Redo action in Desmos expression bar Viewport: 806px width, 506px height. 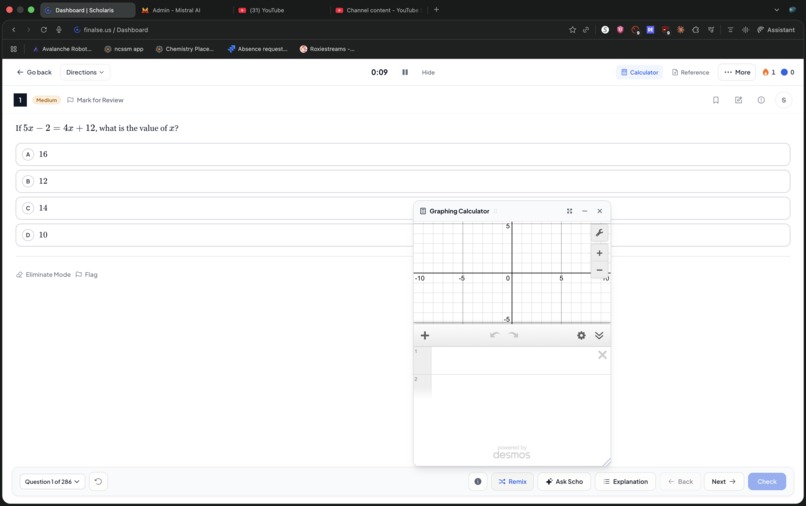click(513, 335)
